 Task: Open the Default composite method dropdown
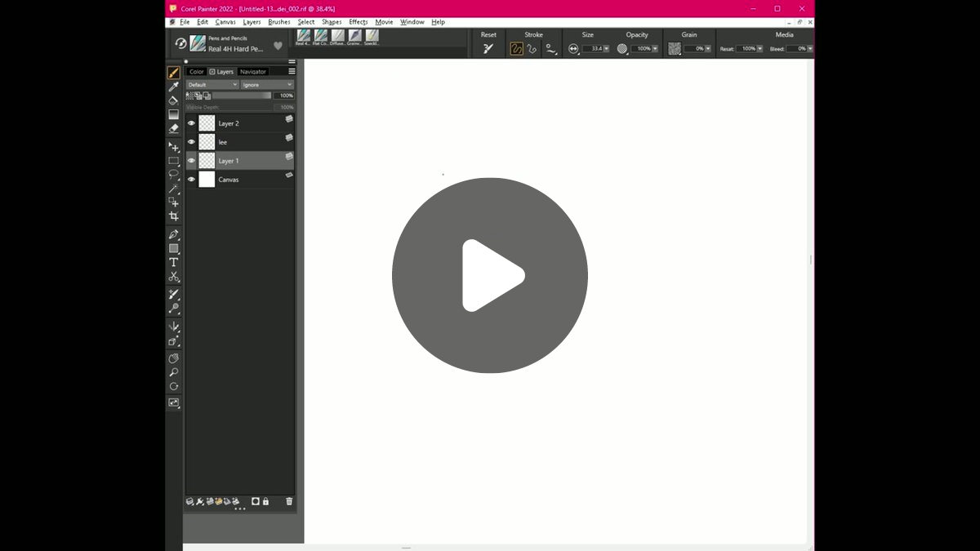pos(212,85)
